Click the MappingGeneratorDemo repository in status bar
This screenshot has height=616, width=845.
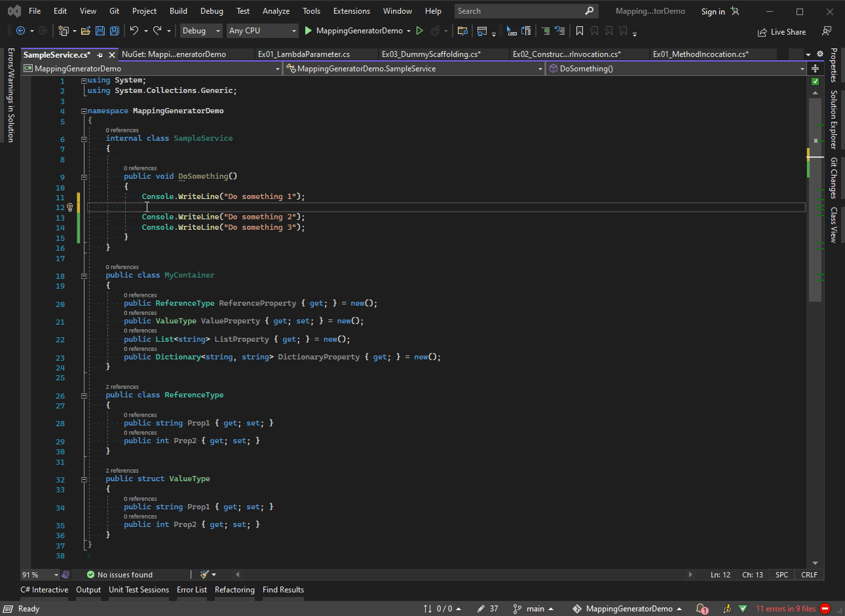[x=627, y=609]
